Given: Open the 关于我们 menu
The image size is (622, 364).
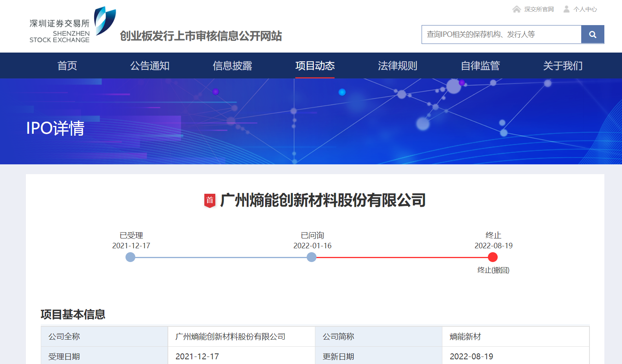Looking at the screenshot, I should (x=563, y=66).
